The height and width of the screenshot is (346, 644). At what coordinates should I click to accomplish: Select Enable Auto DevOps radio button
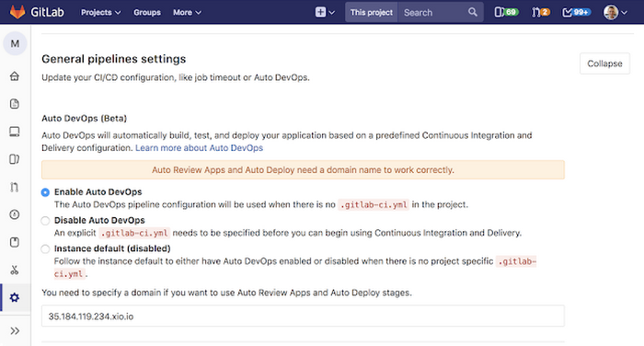(45, 192)
